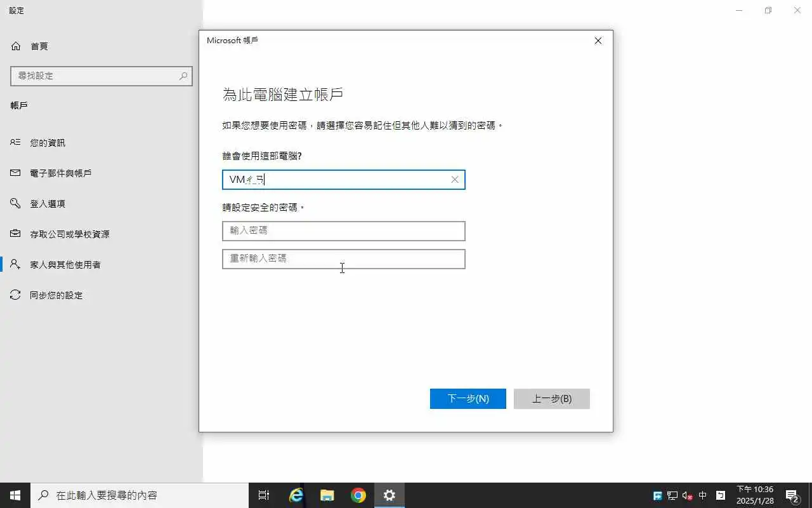Click the briefcase icon beside 存取公司或學校資源
The height and width of the screenshot is (508, 812).
(16, 234)
